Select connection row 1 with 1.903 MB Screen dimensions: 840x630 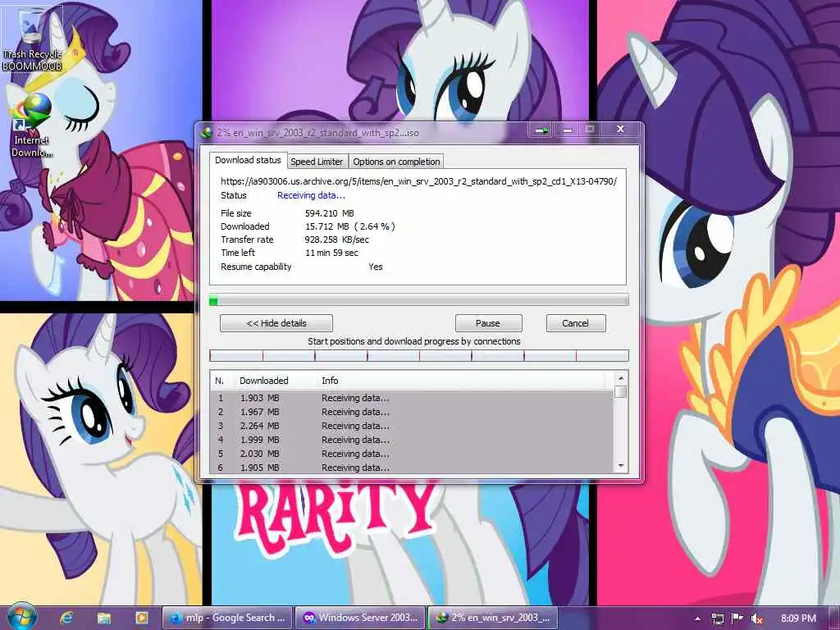coord(412,398)
